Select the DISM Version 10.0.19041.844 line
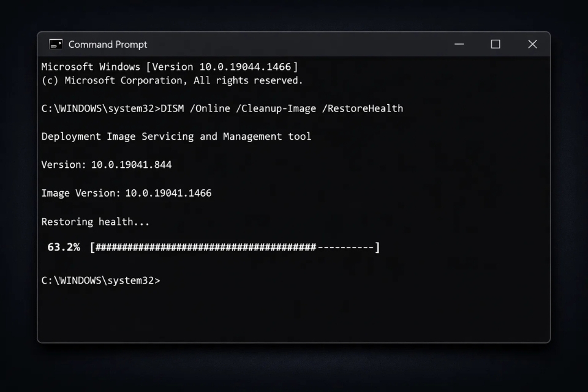588x392 pixels. coord(106,165)
